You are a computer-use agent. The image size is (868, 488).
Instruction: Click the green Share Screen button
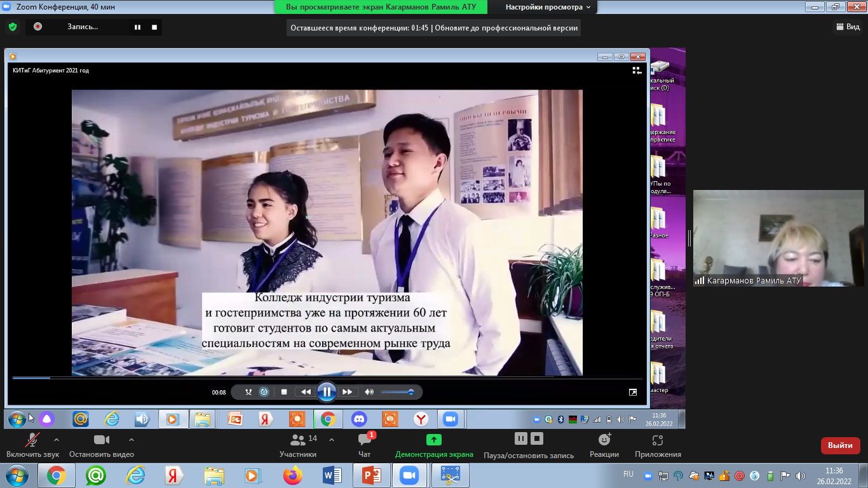point(434,445)
